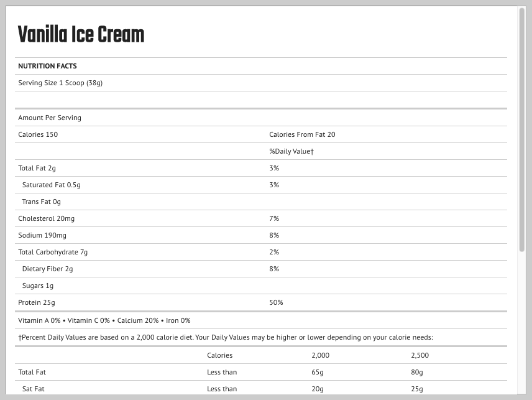Click the Saturated Fat 0.5g row
Viewport: 532px width, 400px height.
click(51, 185)
